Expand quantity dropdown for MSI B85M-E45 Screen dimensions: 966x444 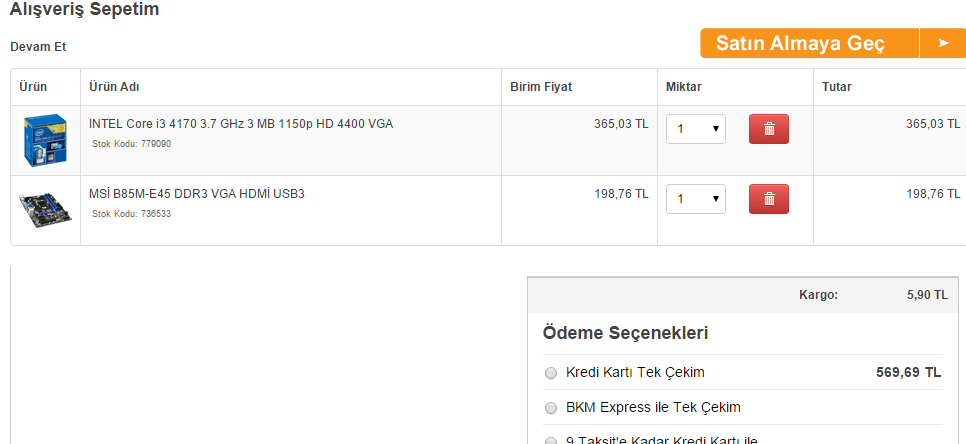696,199
